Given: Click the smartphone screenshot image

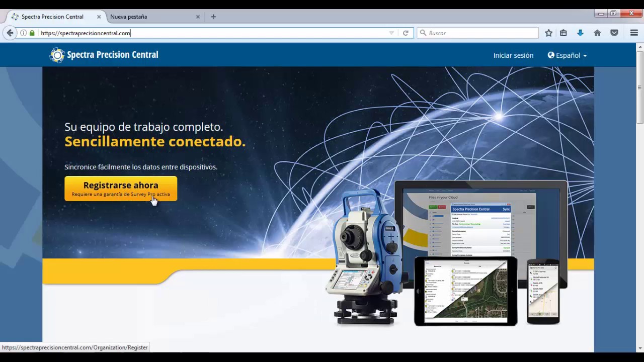Looking at the screenshot, I should tap(543, 292).
